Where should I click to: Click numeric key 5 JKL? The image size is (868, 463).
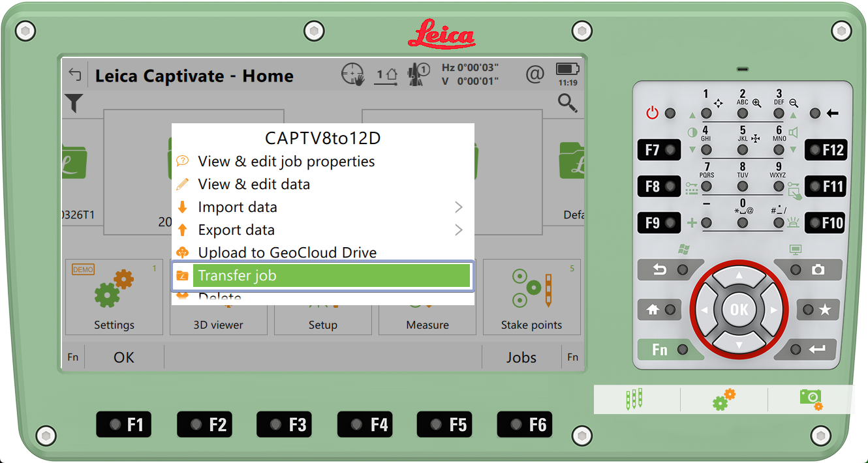tap(743, 150)
